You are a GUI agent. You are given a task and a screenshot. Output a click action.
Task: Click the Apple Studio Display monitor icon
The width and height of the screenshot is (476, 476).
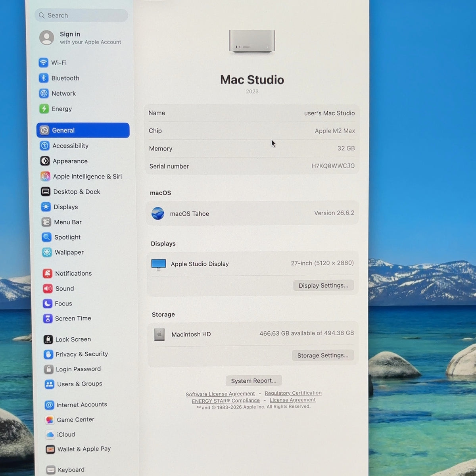point(159,264)
